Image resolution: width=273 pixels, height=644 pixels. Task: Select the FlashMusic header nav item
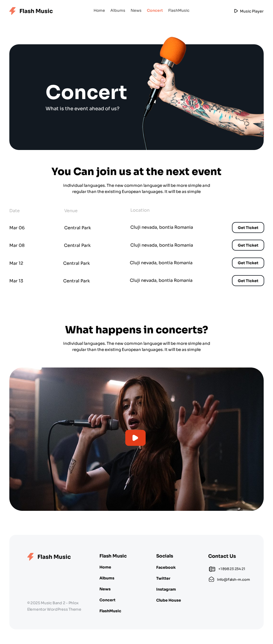(x=179, y=10)
